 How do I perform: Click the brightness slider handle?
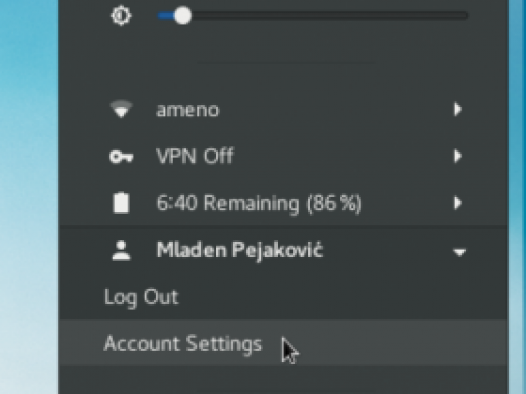pyautogui.click(x=182, y=16)
